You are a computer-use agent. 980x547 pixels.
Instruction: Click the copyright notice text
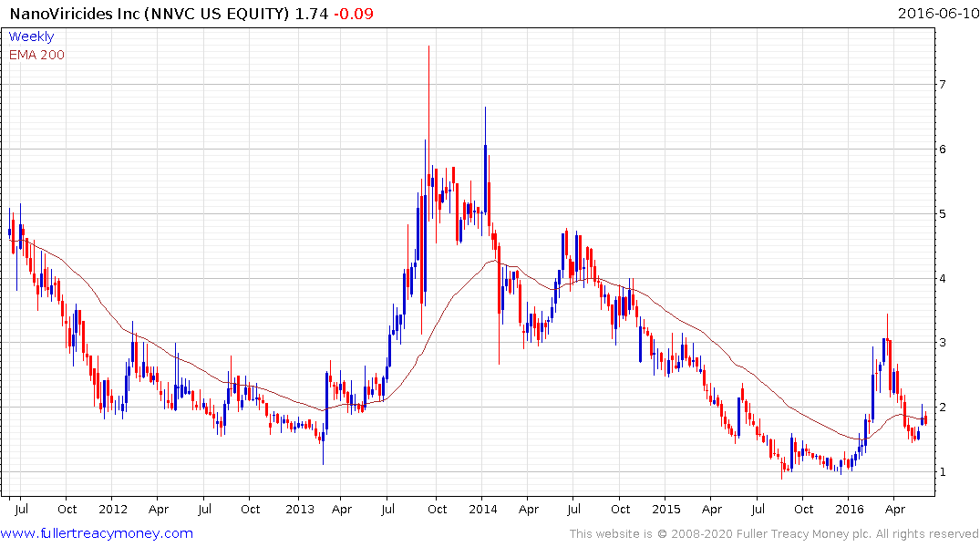pos(774,534)
